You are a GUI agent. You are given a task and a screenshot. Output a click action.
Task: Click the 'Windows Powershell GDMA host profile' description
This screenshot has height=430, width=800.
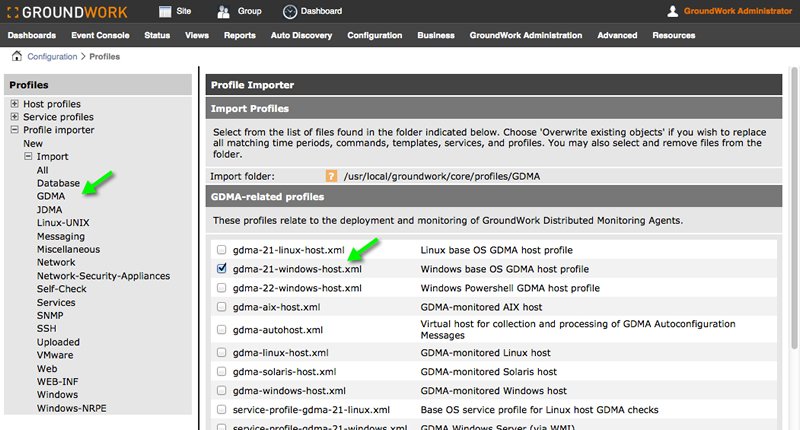[x=510, y=288]
